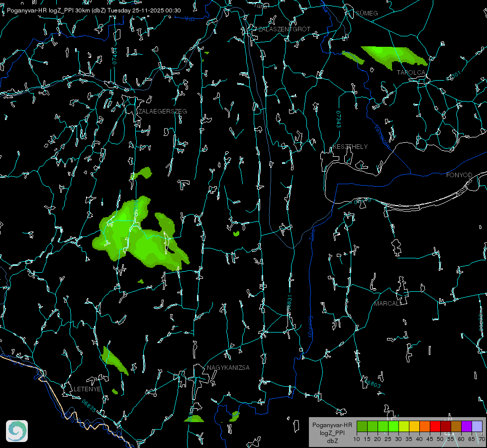
Task: Click the LETENYE city label
Action: tap(87, 389)
